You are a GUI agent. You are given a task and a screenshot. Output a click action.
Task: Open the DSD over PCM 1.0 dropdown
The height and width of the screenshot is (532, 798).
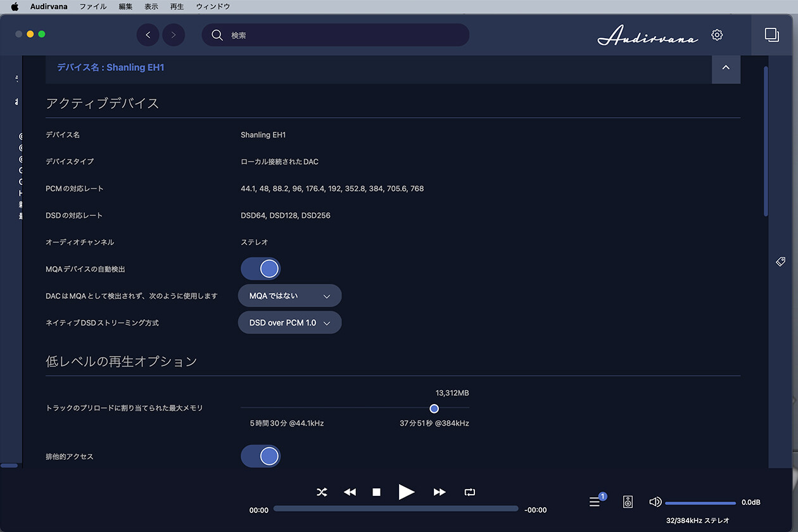click(290, 322)
